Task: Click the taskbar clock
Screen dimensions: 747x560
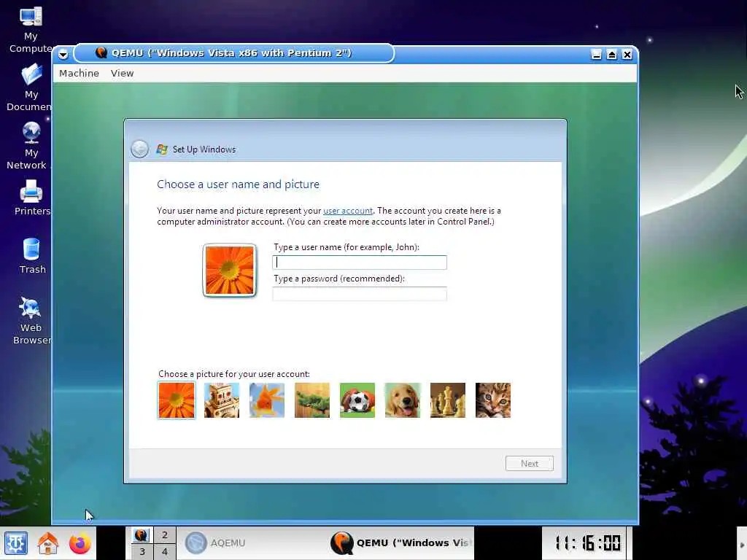Action: click(x=588, y=542)
